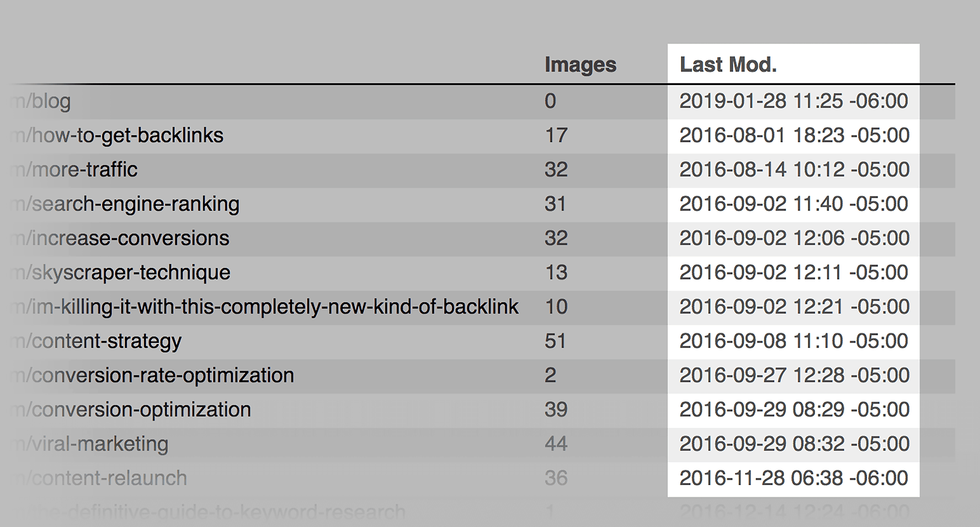The width and height of the screenshot is (980, 527).
Task: Select the more-traffic URL link
Action: click(x=74, y=169)
